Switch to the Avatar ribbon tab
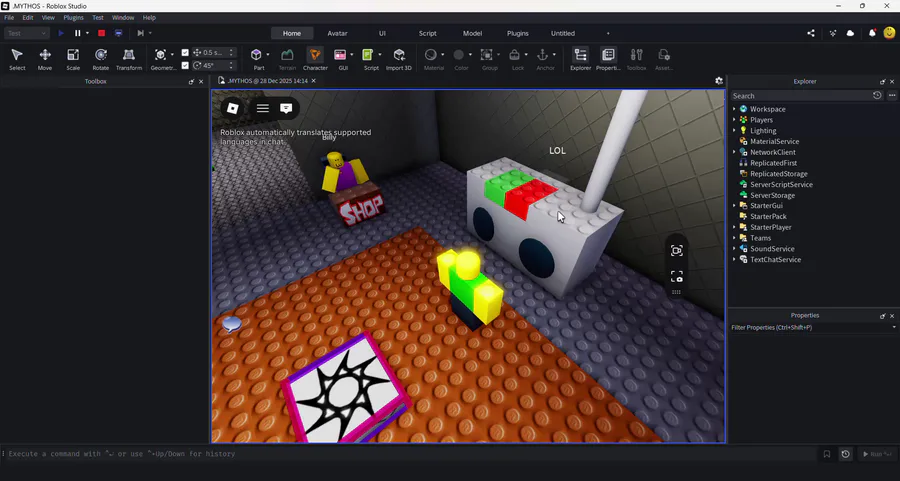 (338, 33)
